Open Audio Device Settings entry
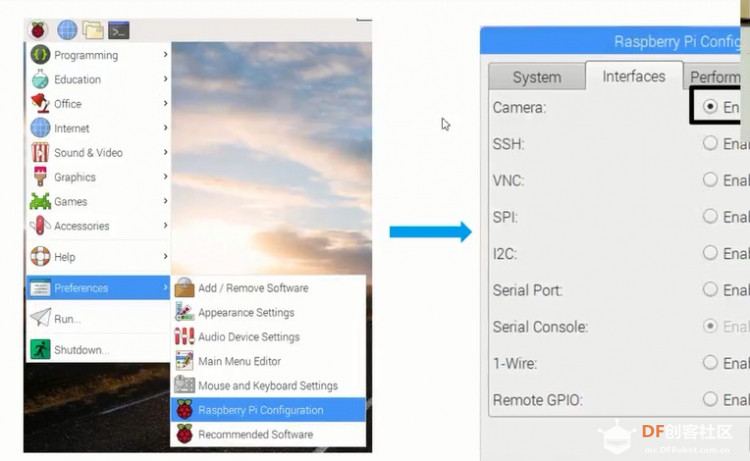 268,336
